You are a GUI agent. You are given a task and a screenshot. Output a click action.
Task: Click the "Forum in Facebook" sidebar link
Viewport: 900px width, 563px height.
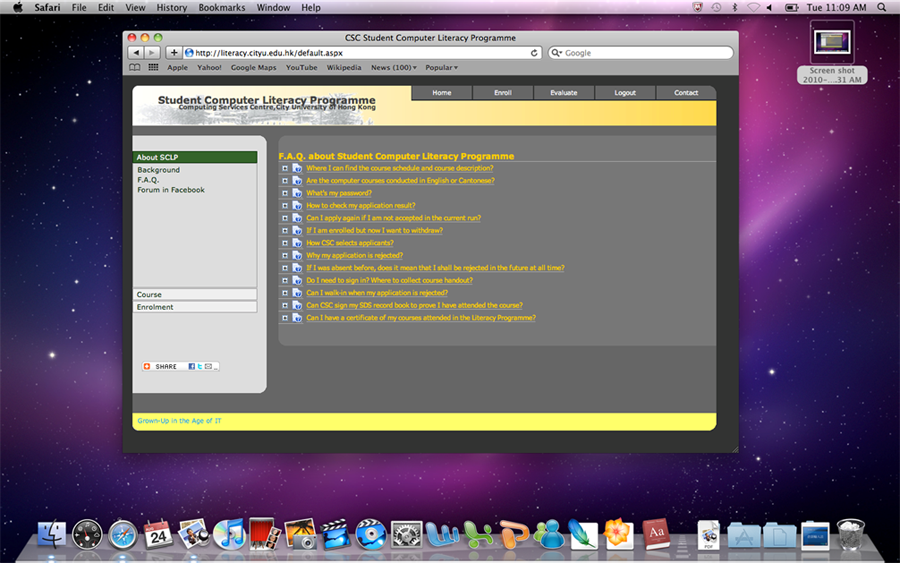pyautogui.click(x=171, y=190)
